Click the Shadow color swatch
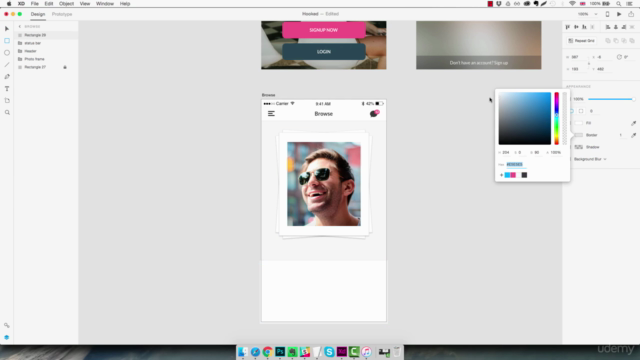This screenshot has height=360, width=640. [579, 147]
